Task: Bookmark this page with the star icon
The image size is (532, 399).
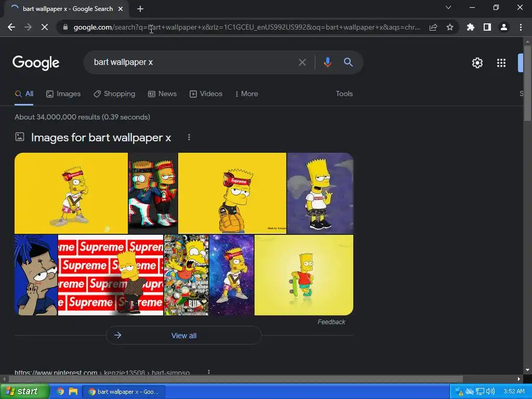Action: (x=450, y=27)
